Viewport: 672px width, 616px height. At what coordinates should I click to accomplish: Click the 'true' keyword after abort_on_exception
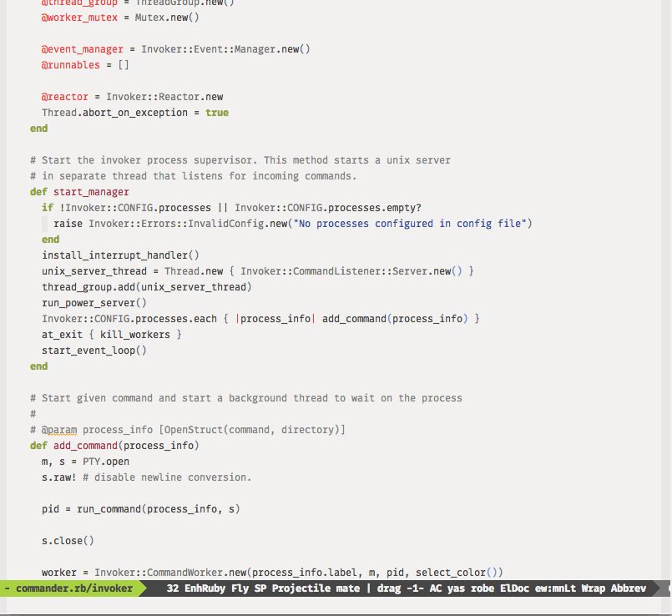(216, 113)
